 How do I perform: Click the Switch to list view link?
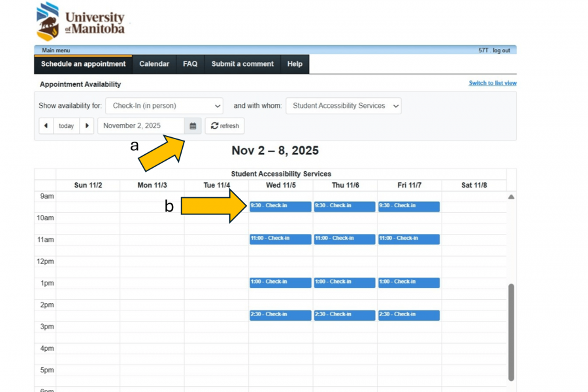(492, 83)
